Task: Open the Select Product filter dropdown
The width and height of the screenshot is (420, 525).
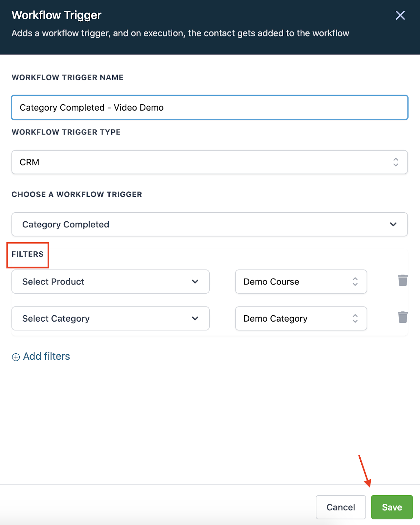Action: 111,282
